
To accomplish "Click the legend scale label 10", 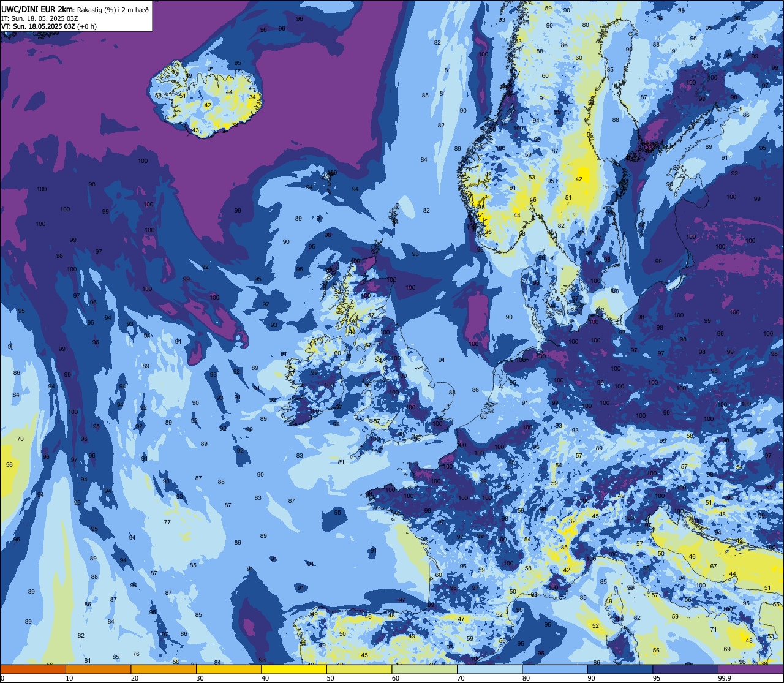I will click(69, 678).
